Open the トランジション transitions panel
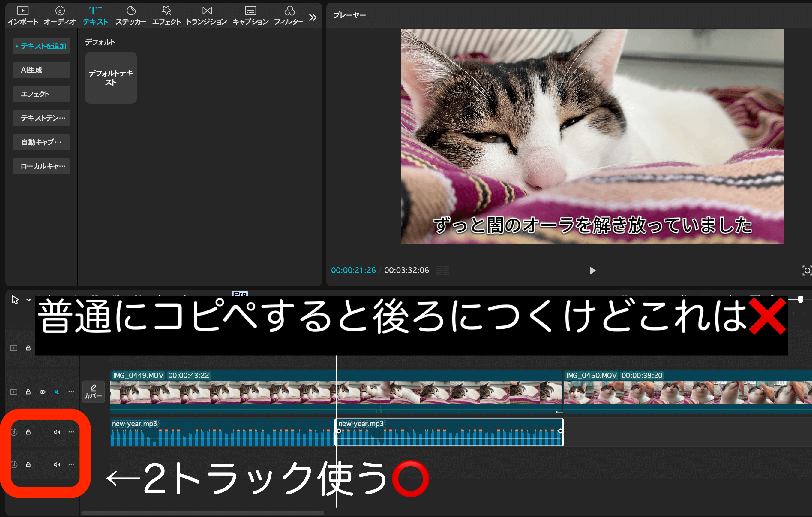Viewport: 812px width, 517px height. [207, 16]
